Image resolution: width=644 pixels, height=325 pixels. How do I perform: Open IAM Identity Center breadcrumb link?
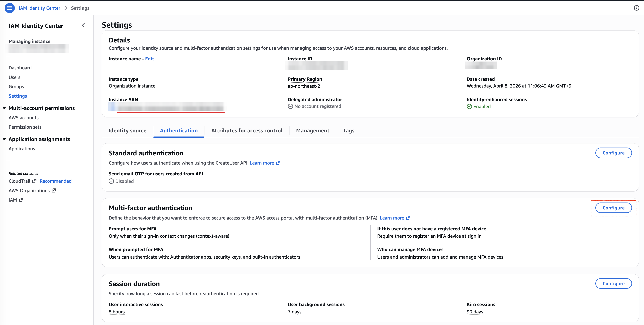[39, 8]
